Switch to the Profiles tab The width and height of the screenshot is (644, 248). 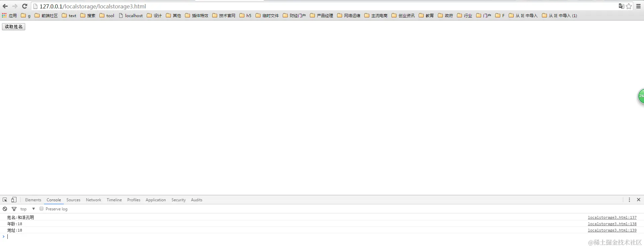pyautogui.click(x=134, y=200)
